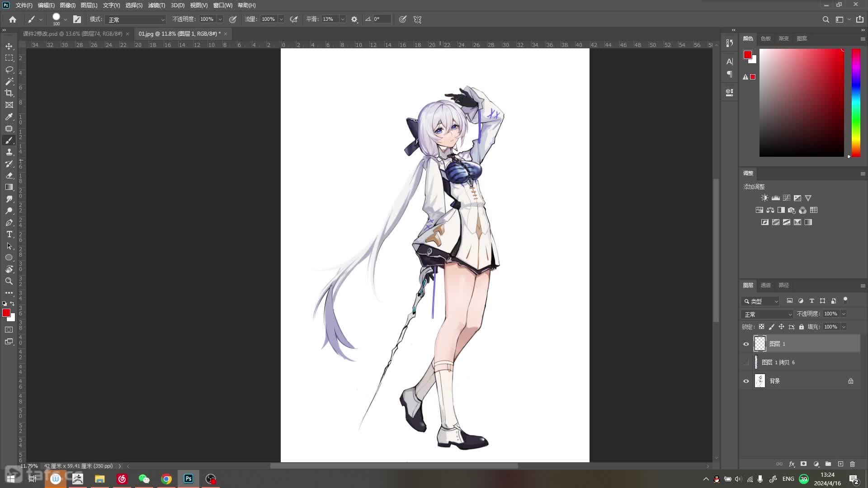Open layer fill 填充 dropdown arrow
This screenshot has width=868, height=488.
(844, 327)
